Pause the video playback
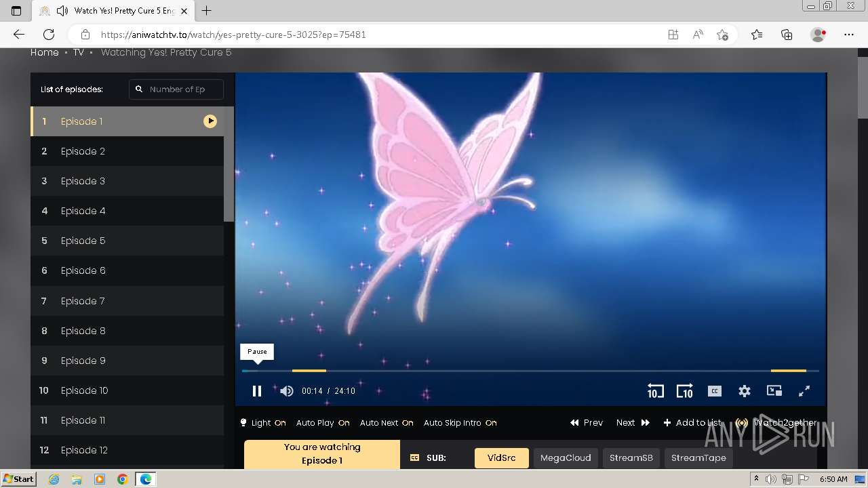This screenshot has width=868, height=488. coord(257,391)
